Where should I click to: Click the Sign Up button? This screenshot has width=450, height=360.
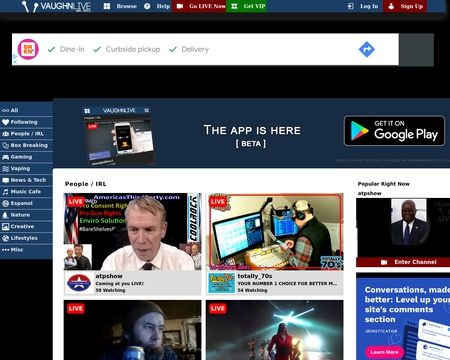coord(405,6)
